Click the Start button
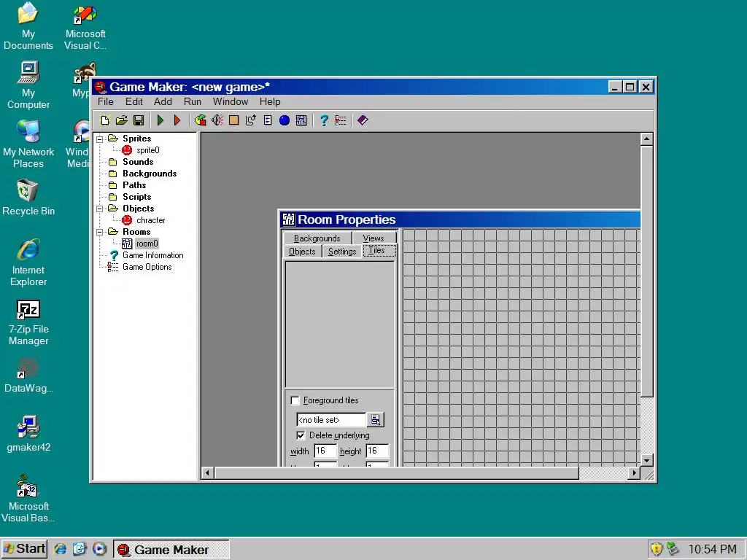Viewport: 747px width, 560px height. [x=24, y=549]
